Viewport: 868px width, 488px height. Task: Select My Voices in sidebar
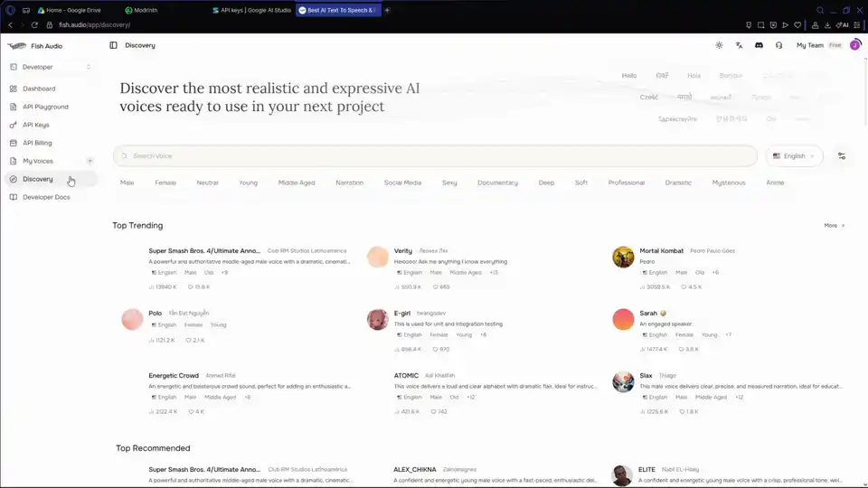point(38,161)
